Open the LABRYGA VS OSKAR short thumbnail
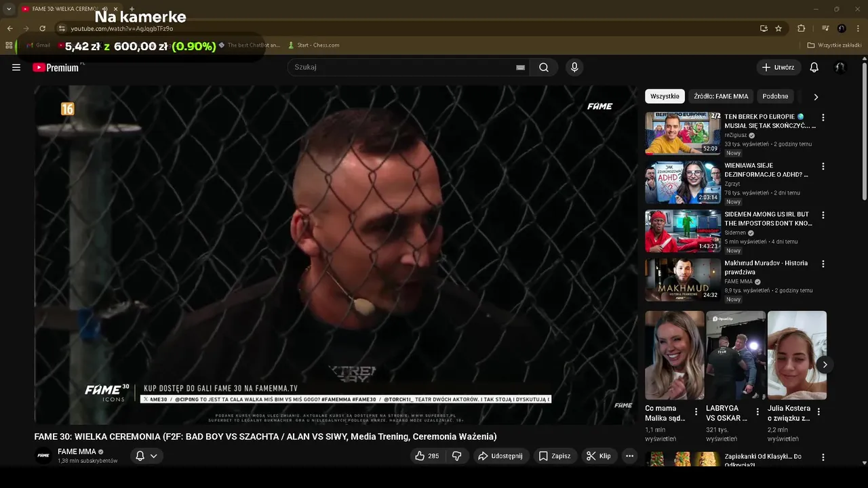 point(736,355)
